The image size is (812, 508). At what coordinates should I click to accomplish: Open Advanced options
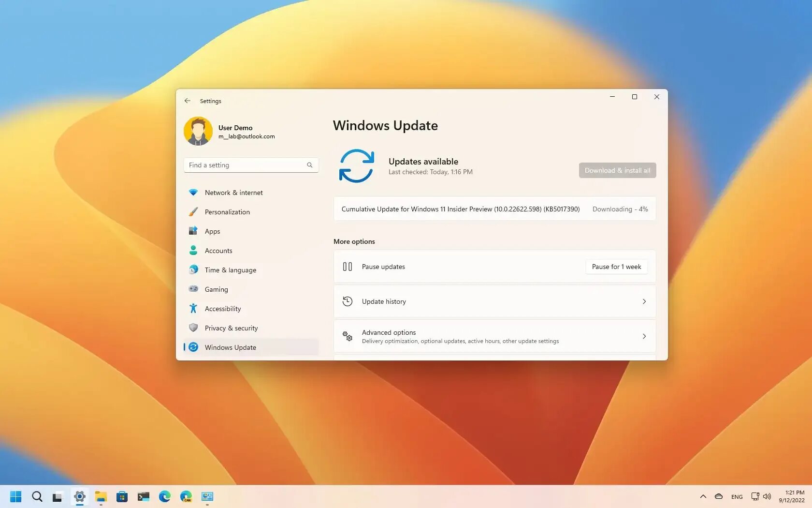494,336
